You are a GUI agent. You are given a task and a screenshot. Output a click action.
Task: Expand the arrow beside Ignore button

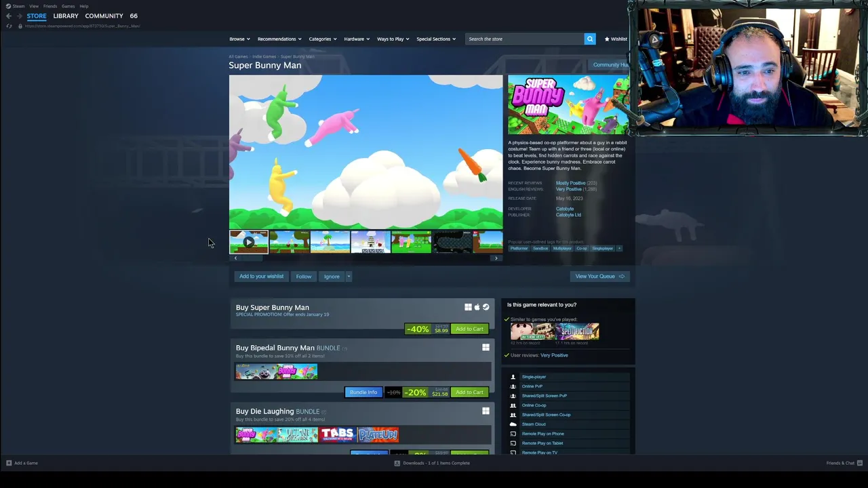[349, 277]
